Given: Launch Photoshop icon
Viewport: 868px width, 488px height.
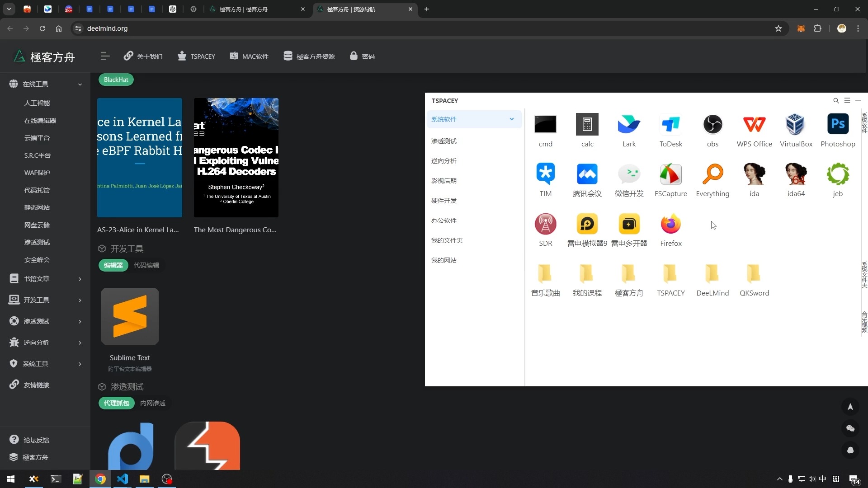Looking at the screenshot, I should pos(838,125).
